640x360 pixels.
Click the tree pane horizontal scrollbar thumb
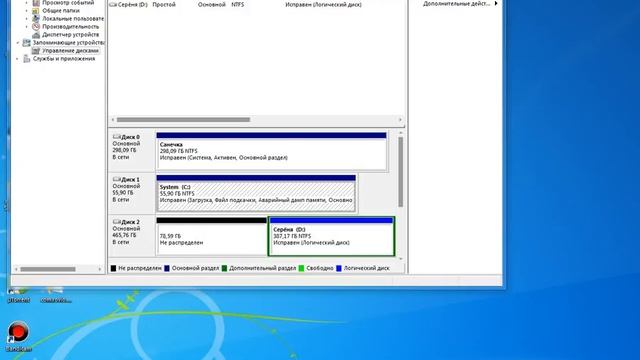coord(48,269)
